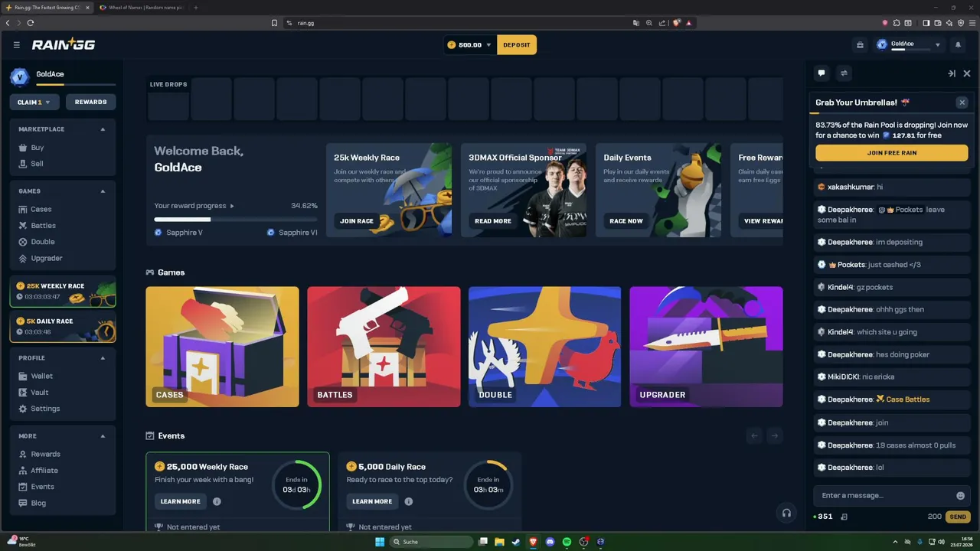Open Spotify from the taskbar
The image size is (980, 551).
tap(567, 542)
